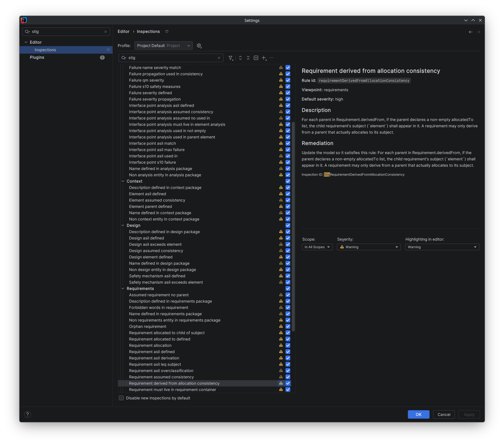The height and width of the screenshot is (445, 504).
Task: Open the Profile Project Default dropdown
Action: click(163, 46)
